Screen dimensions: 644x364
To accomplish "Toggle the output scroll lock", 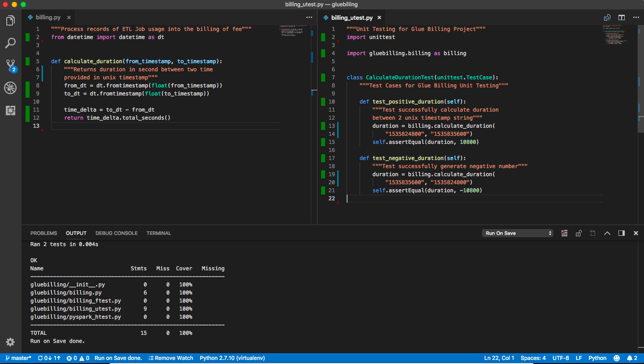I will click(x=579, y=233).
